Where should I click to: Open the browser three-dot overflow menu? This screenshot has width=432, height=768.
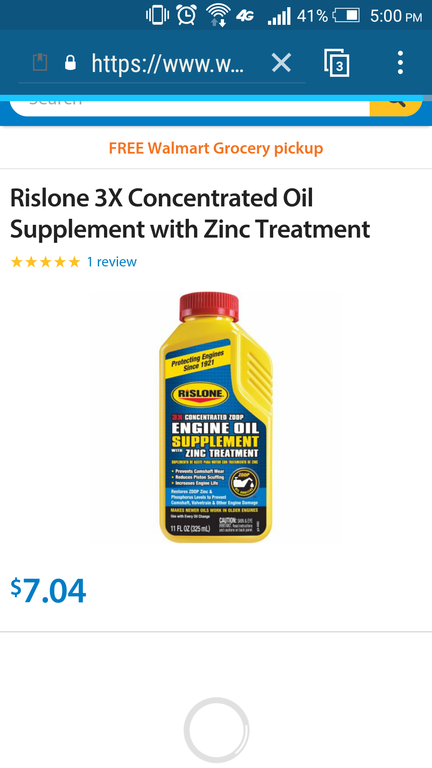pos(400,63)
